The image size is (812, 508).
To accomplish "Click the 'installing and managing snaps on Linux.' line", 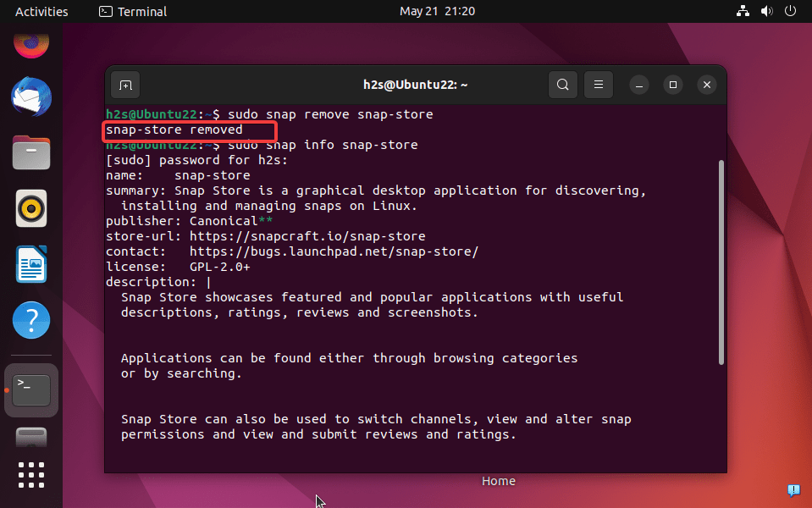I will pos(269,206).
